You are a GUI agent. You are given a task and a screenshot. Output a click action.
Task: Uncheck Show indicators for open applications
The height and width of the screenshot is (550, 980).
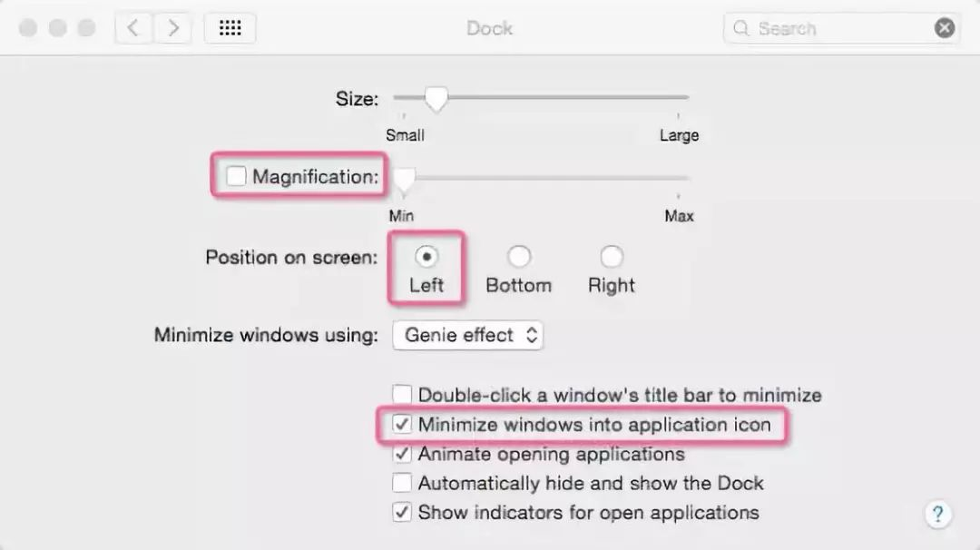pyautogui.click(x=402, y=512)
